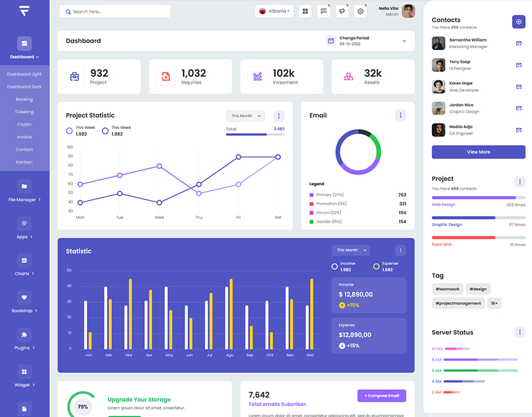Click the View More contacts button
Viewport: 532px width, 417px height.
click(478, 152)
